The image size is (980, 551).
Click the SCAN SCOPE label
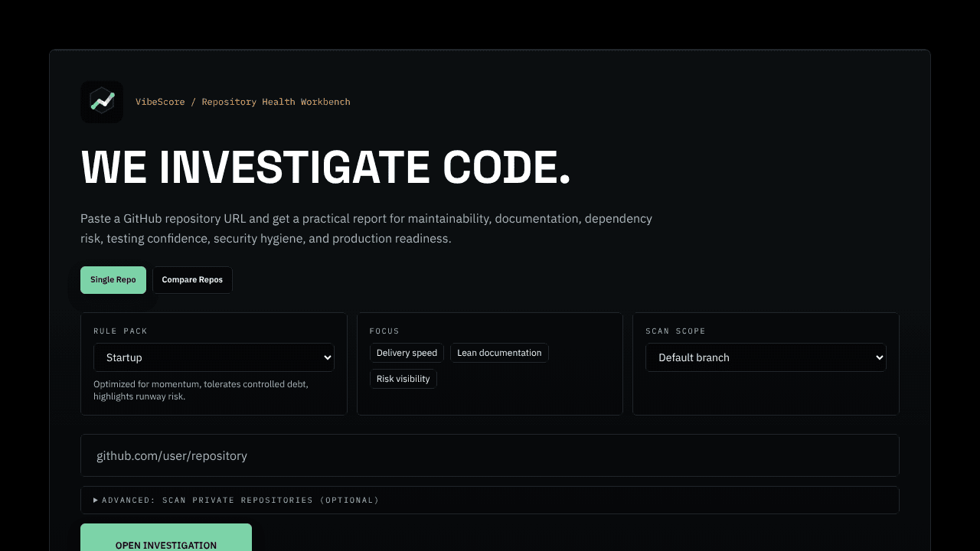675,331
